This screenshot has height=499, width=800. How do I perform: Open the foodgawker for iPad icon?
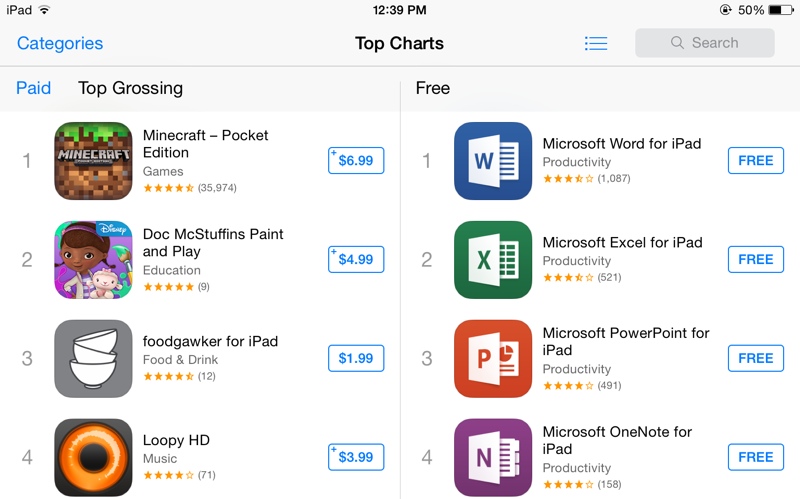pos(93,358)
